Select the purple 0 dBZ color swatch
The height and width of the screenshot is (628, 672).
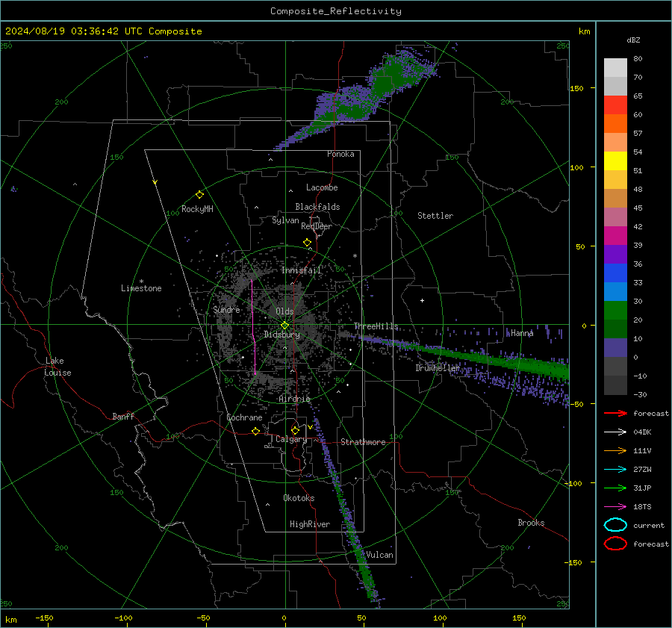click(x=615, y=347)
